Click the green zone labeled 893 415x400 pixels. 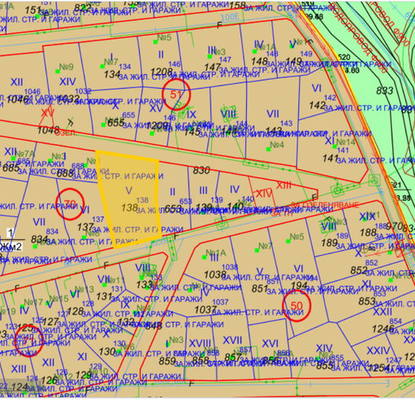click(x=384, y=90)
